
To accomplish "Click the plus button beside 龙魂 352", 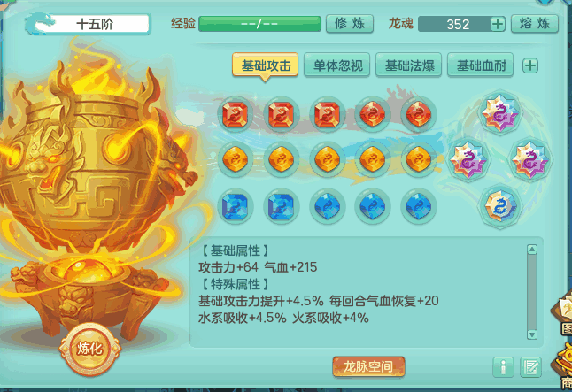I will coord(498,24).
